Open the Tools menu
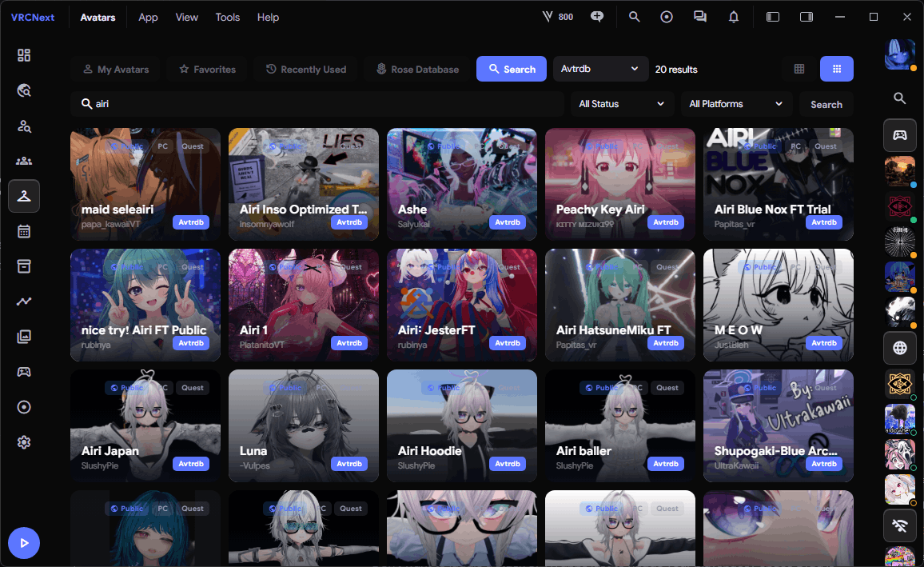Screen dimensions: 924x567 (x=228, y=17)
